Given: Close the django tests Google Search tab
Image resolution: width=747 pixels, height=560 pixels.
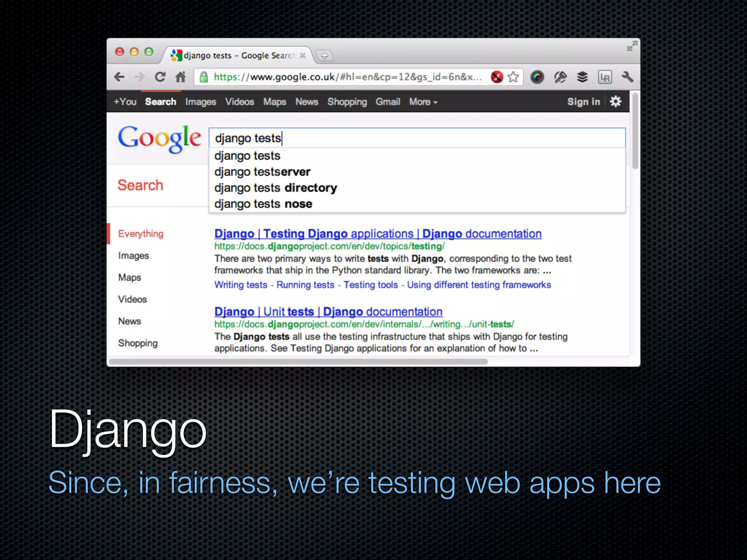Looking at the screenshot, I should pos(302,55).
